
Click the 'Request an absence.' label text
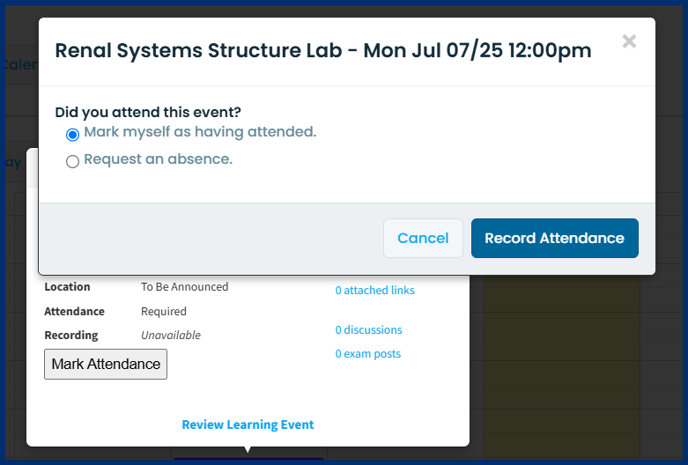[158, 159]
